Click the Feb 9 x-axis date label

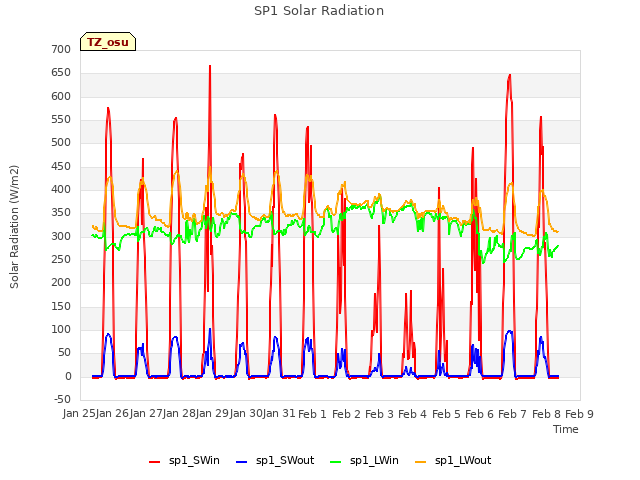click(x=579, y=414)
